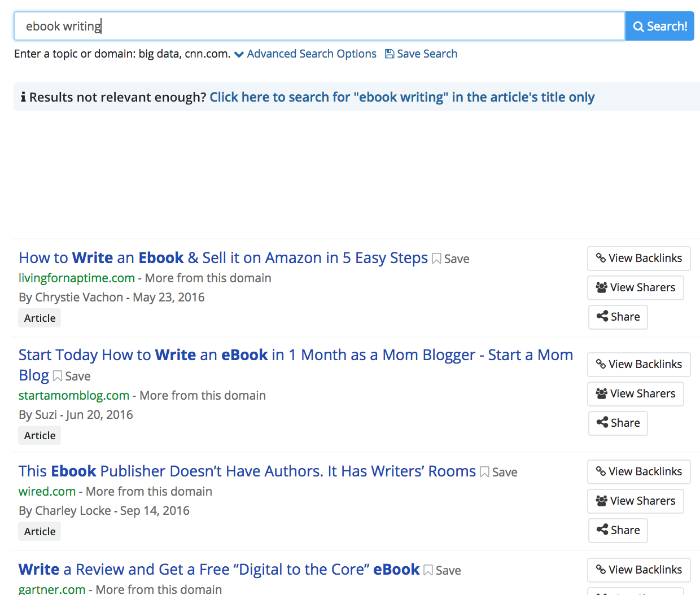Open 'Start Today How to Write an eBook' article
The height and width of the screenshot is (595, 700).
click(x=296, y=365)
